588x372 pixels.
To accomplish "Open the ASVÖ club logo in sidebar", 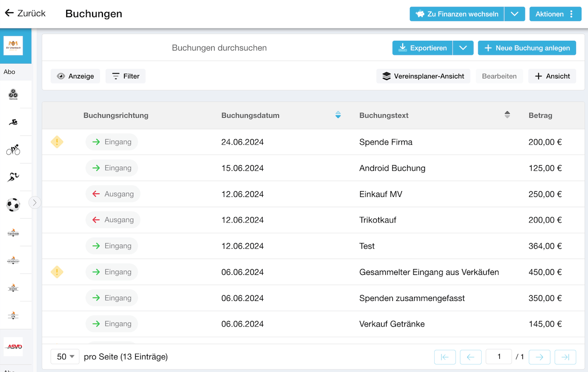I will point(13,347).
